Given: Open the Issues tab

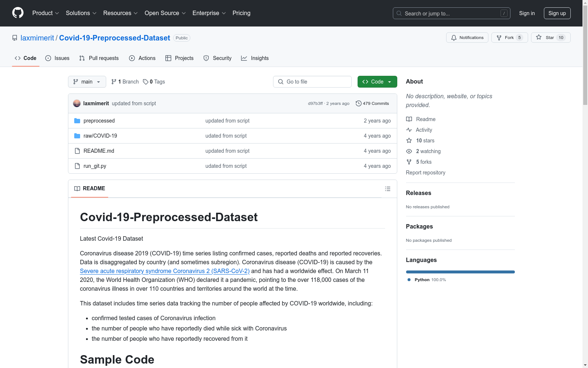Looking at the screenshot, I should click(57, 58).
